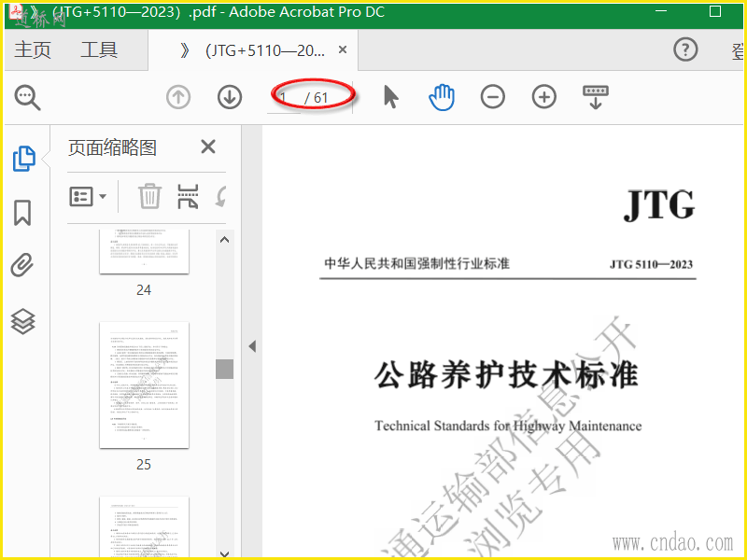Select page 25 thumbnail
Image resolution: width=747 pixels, height=560 pixels.
(144, 385)
